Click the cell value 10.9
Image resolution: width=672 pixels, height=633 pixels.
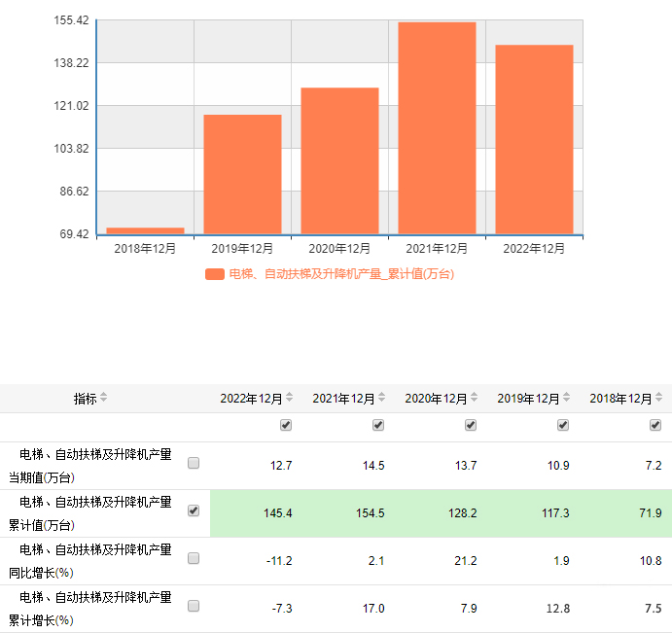click(x=558, y=466)
